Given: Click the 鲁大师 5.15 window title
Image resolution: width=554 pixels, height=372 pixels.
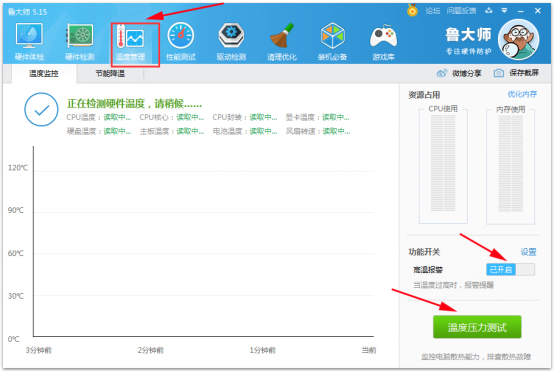Looking at the screenshot, I should pos(27,12).
